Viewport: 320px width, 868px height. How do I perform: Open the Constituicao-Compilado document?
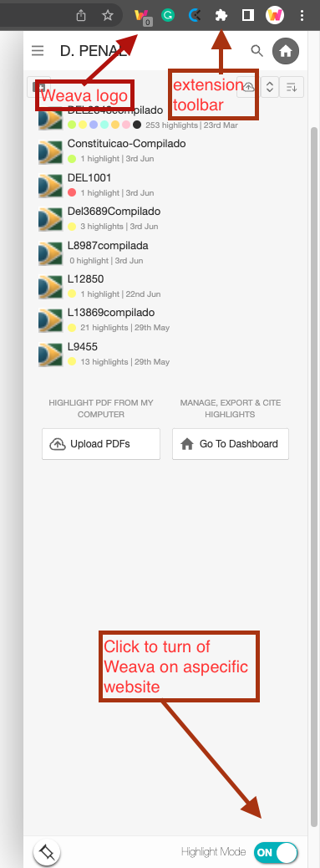click(x=126, y=144)
